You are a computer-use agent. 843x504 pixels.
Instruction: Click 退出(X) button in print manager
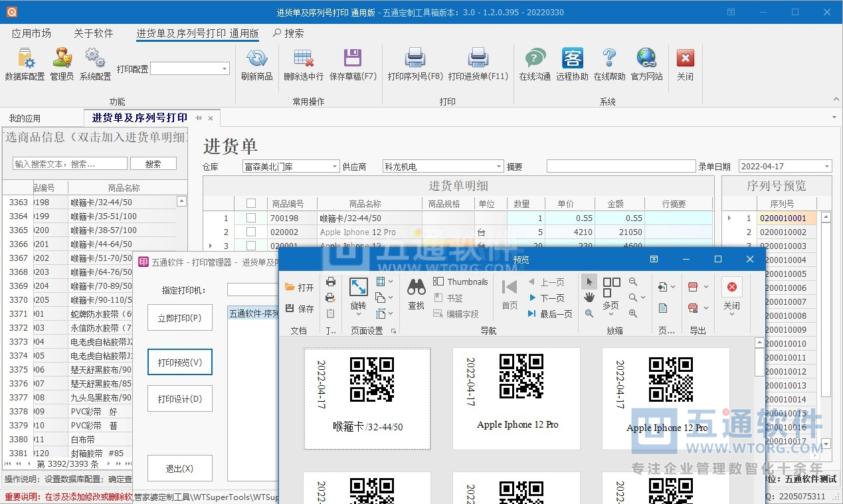pyautogui.click(x=179, y=468)
